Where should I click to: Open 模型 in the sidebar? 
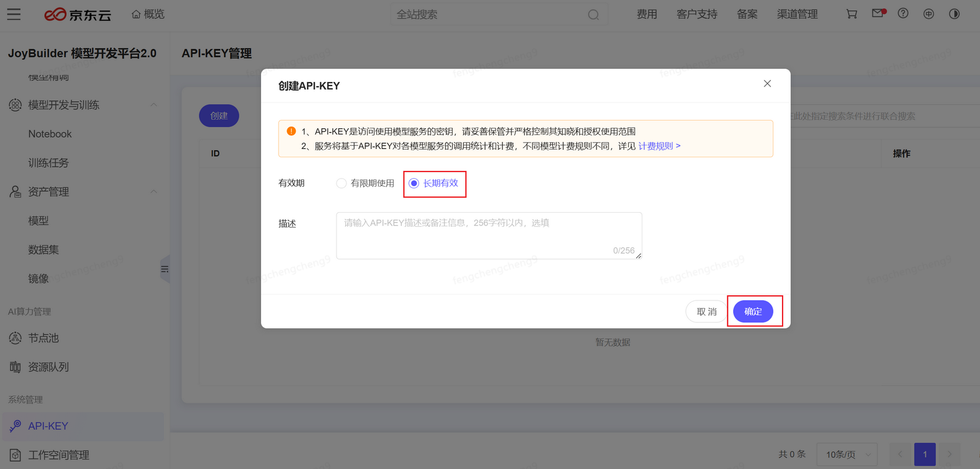(x=38, y=220)
